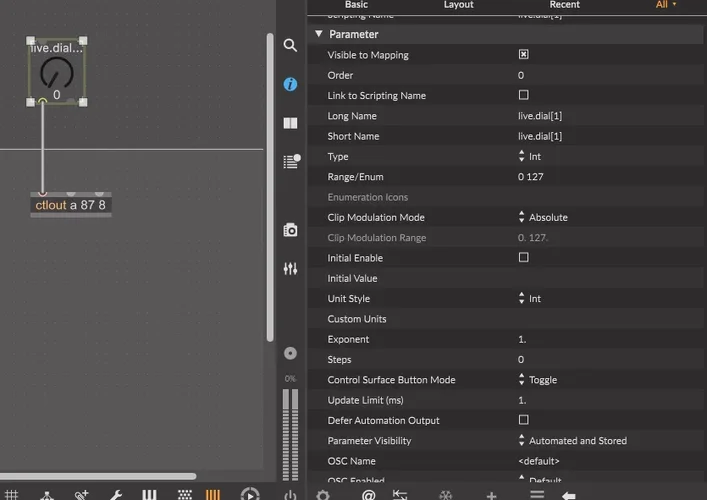The height and width of the screenshot is (500, 707).
Task: Open the parameters mixer sliders icon
Action: 290,269
